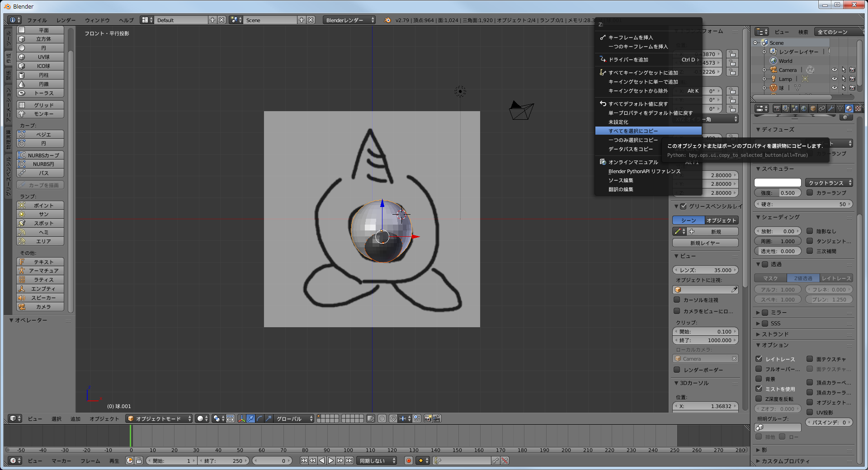Viewport: 868px width, 470px height.
Task: Choose ドライバーを追加 from context menu
Action: pos(648,60)
